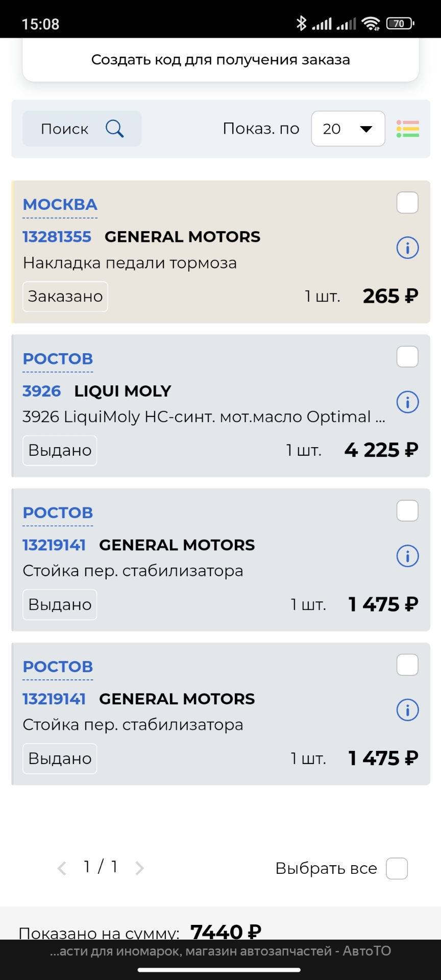
Task: Tap the Поиск search field
Action: click(x=65, y=129)
